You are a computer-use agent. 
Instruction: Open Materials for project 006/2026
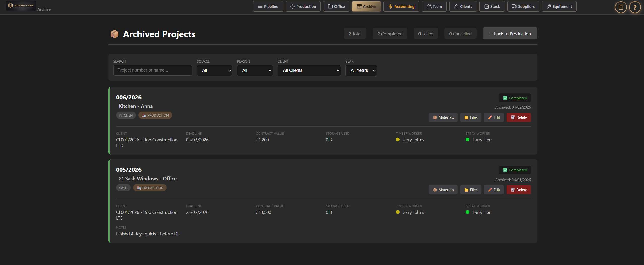click(443, 117)
